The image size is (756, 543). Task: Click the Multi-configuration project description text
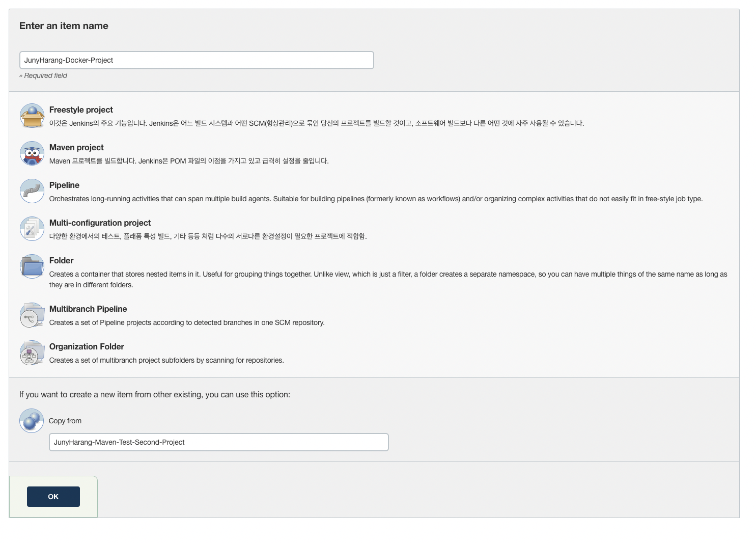pyautogui.click(x=208, y=236)
